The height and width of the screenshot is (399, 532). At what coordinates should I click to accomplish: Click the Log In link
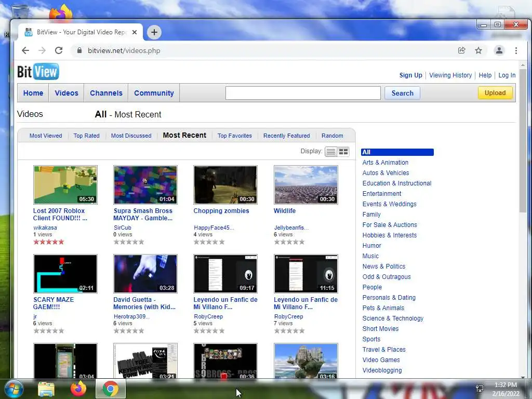[x=507, y=75]
